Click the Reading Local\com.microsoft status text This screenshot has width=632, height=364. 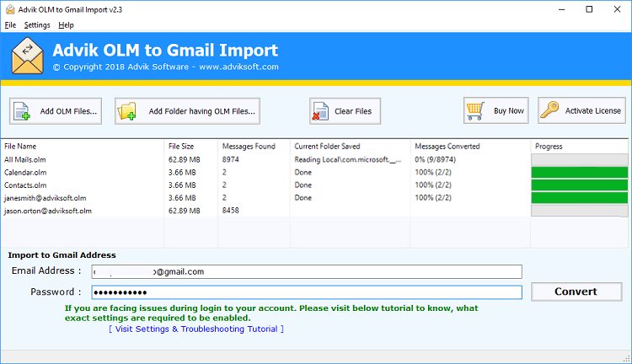coord(348,159)
